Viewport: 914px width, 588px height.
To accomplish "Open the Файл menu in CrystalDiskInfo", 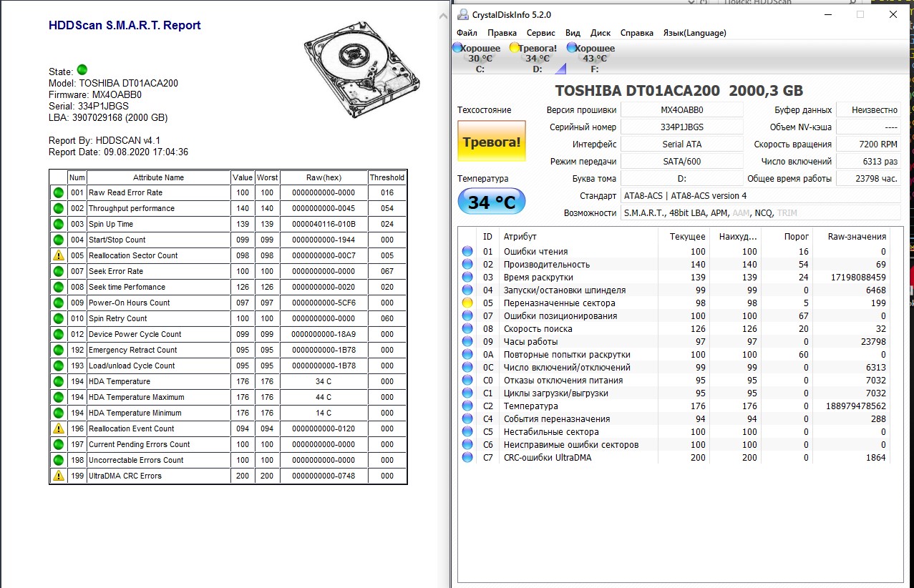I will click(x=467, y=33).
